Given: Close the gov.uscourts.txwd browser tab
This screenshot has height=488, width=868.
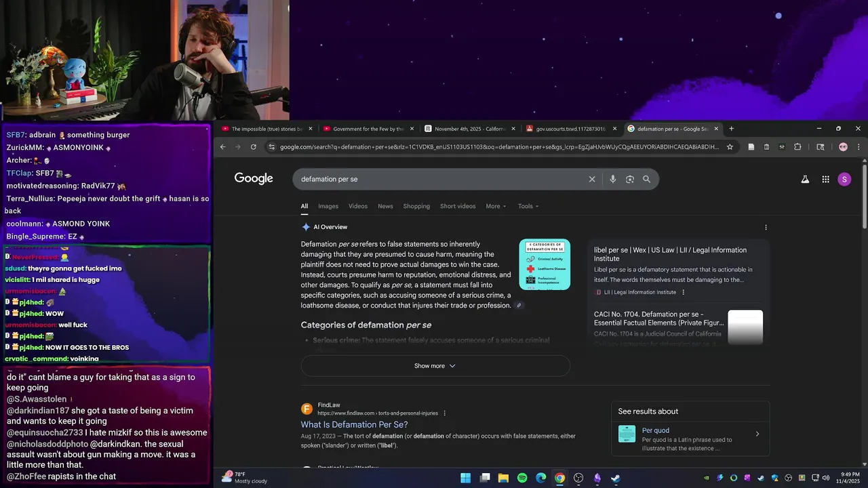Looking at the screenshot, I should (x=614, y=128).
